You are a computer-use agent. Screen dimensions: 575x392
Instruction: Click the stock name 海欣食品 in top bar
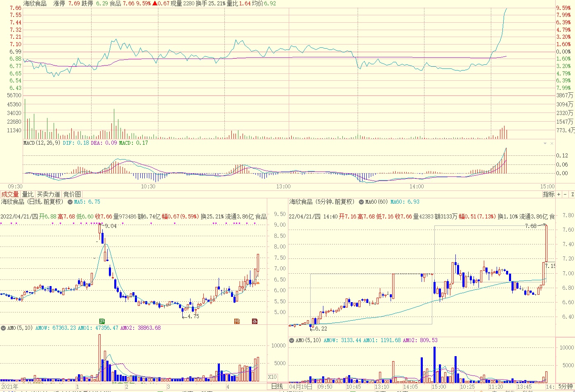pos(35,3)
